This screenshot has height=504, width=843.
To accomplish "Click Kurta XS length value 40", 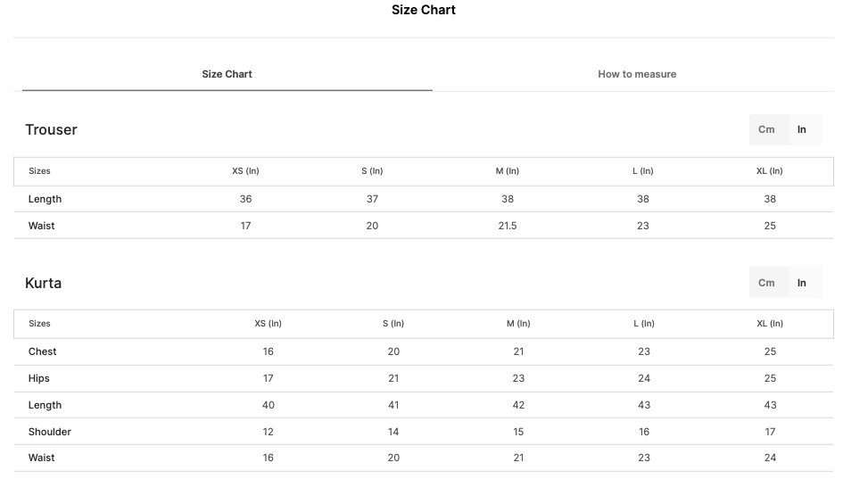I will point(268,405).
